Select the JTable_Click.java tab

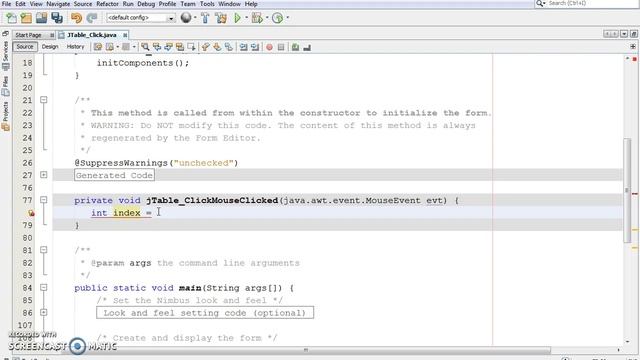coord(91,35)
